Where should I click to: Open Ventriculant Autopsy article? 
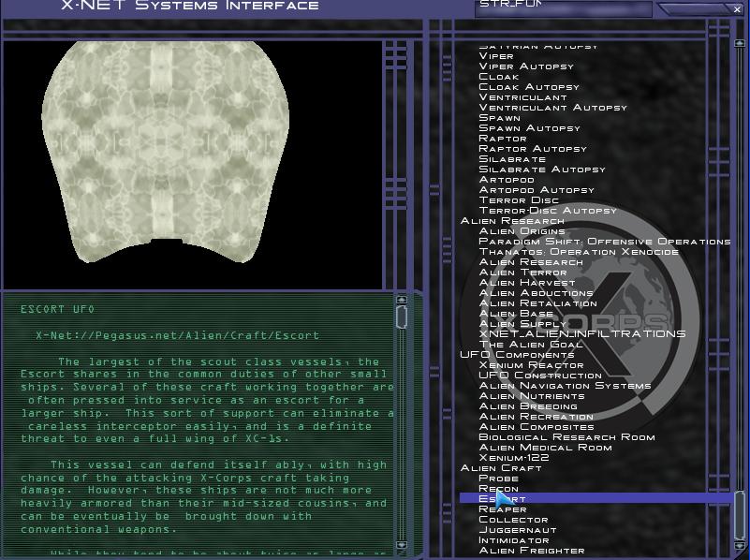(553, 108)
